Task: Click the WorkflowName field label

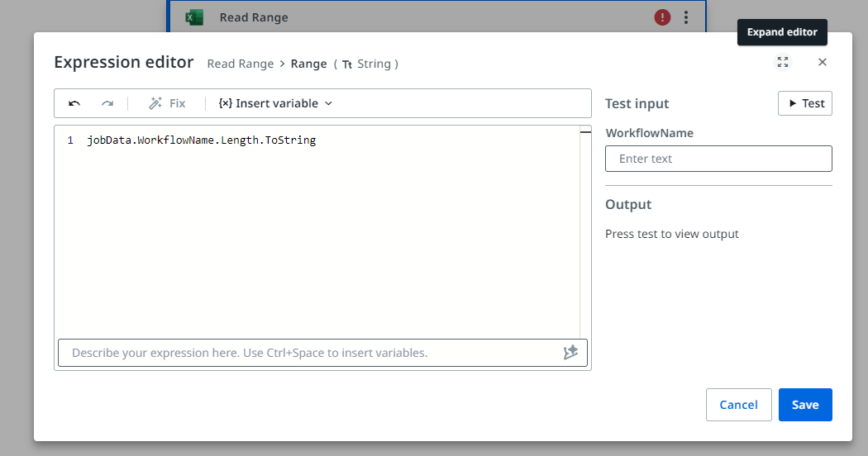Action: coord(649,133)
